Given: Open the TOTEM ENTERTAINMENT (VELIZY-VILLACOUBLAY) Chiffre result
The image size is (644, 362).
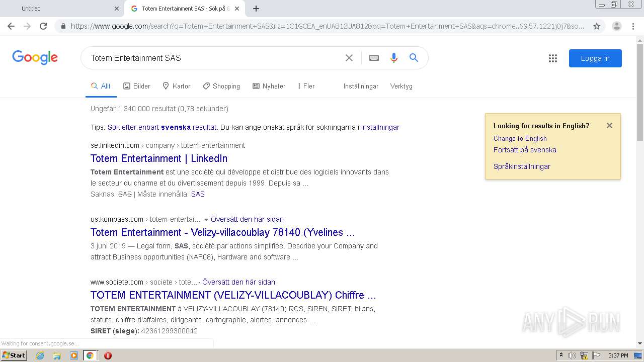Looking at the screenshot, I should tap(233, 295).
